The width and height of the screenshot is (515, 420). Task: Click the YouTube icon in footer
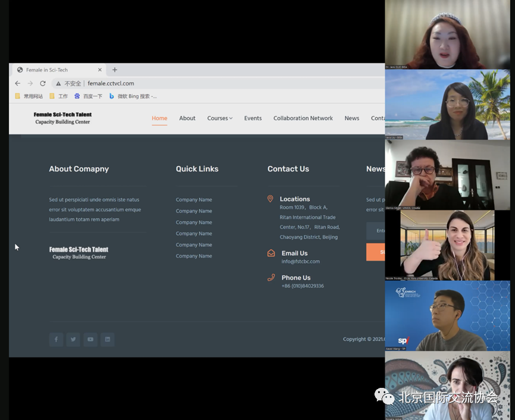point(90,340)
